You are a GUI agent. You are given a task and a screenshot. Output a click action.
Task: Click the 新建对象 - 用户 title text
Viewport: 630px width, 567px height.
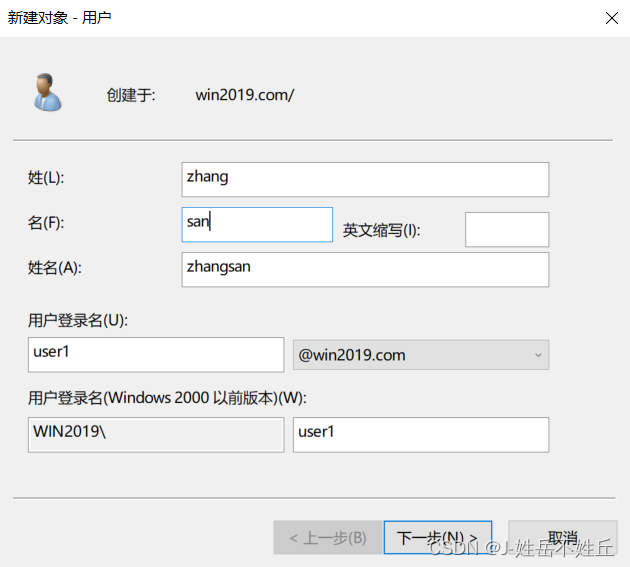click(x=59, y=18)
